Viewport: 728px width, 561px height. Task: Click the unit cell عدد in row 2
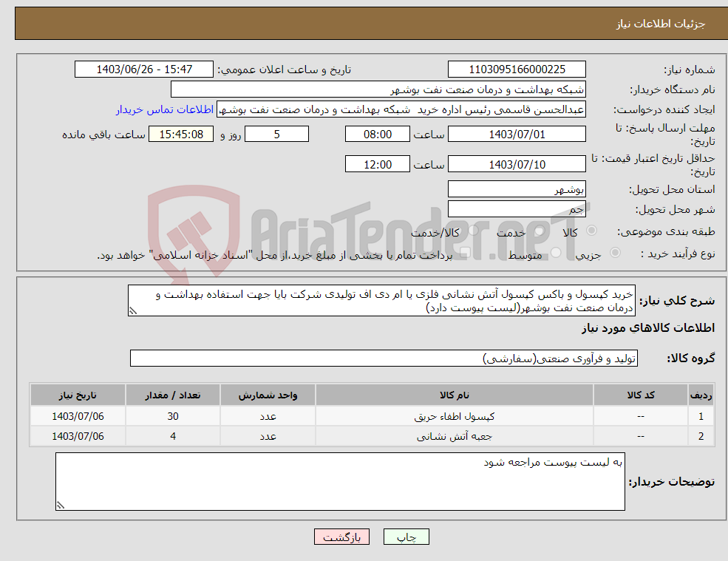point(268,437)
